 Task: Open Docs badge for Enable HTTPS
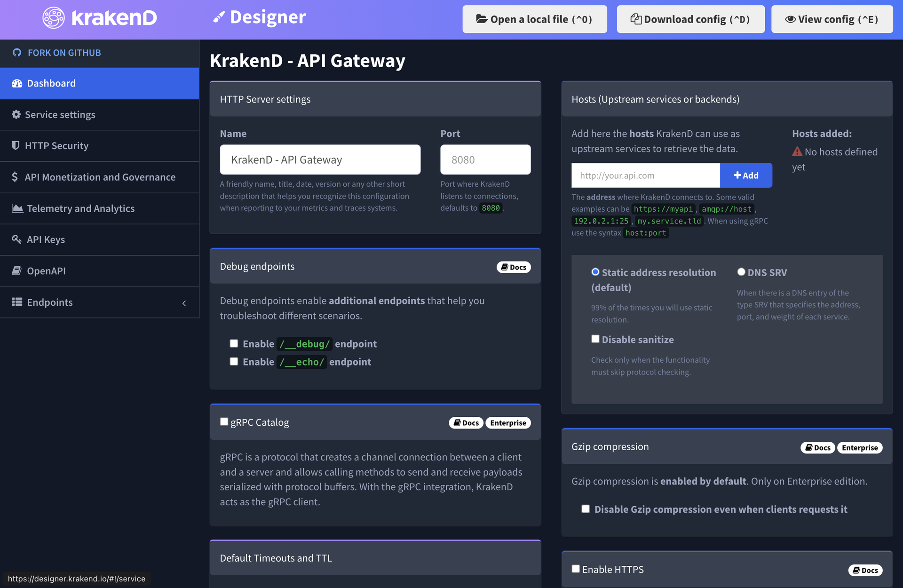(865, 571)
